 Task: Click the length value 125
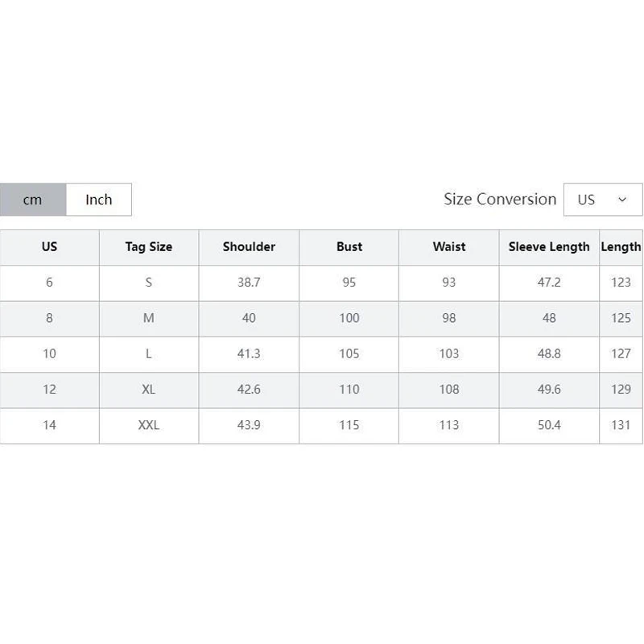click(x=621, y=318)
